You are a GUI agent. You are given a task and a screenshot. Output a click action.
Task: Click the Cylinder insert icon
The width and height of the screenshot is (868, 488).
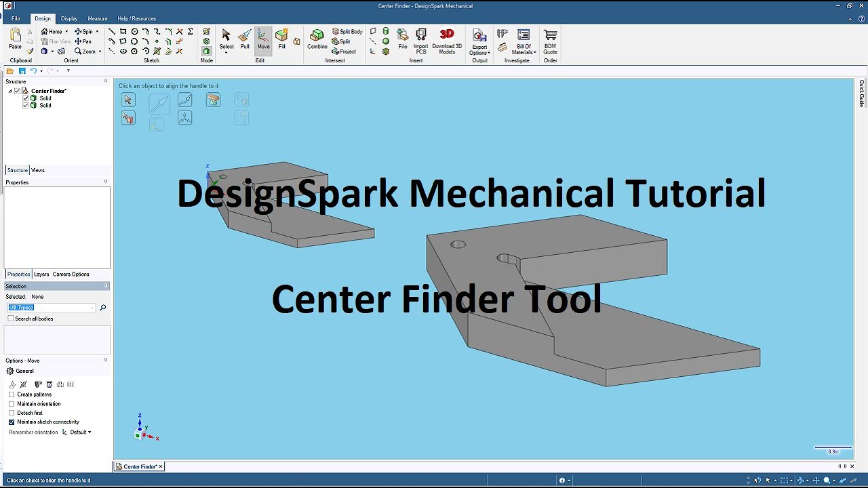[386, 31]
